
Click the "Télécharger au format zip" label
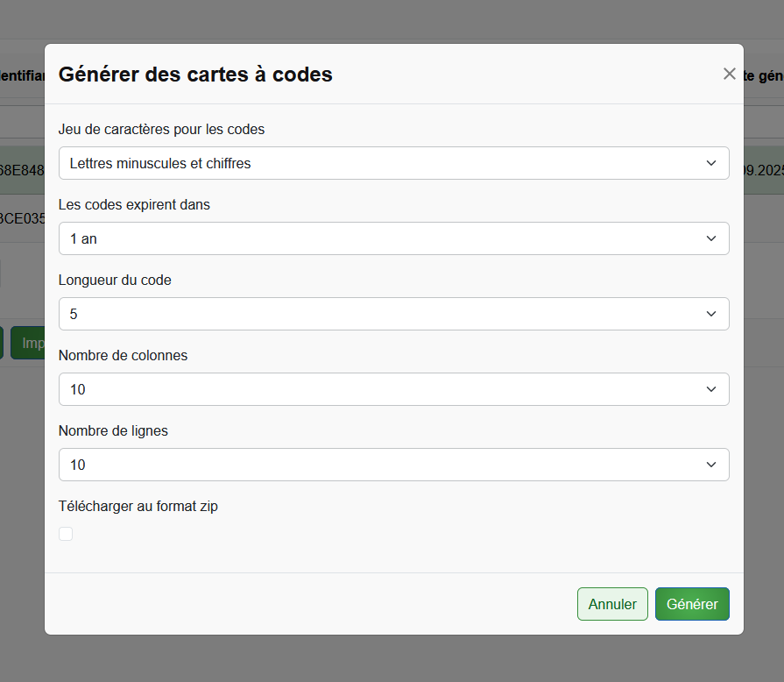pyautogui.click(x=138, y=506)
